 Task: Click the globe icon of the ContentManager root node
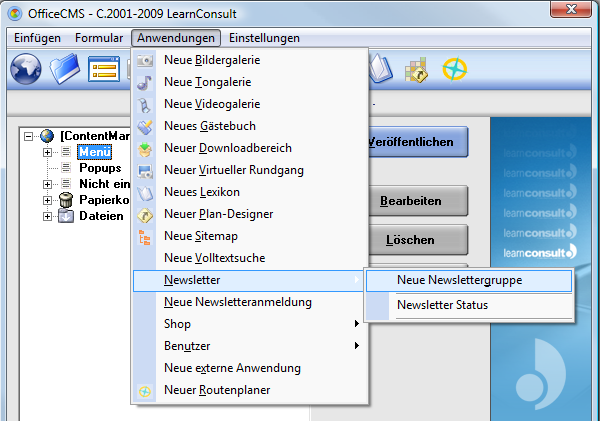click(x=47, y=135)
